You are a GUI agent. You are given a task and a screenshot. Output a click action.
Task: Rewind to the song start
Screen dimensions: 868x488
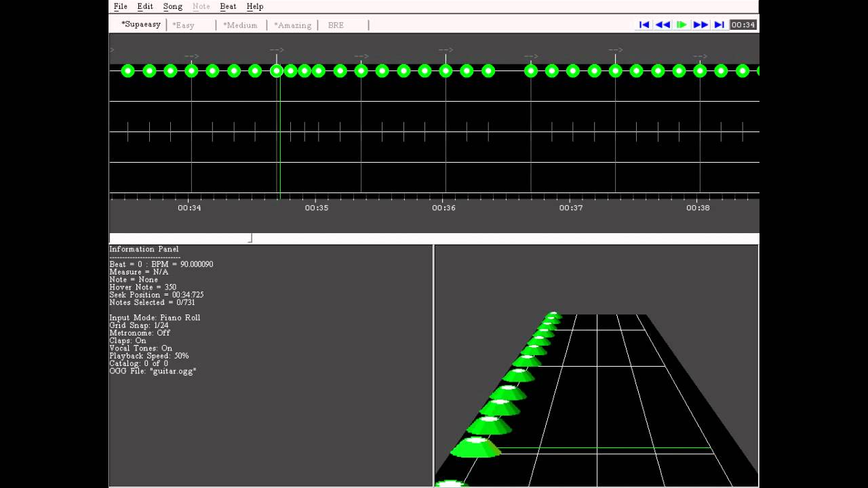[x=644, y=25]
